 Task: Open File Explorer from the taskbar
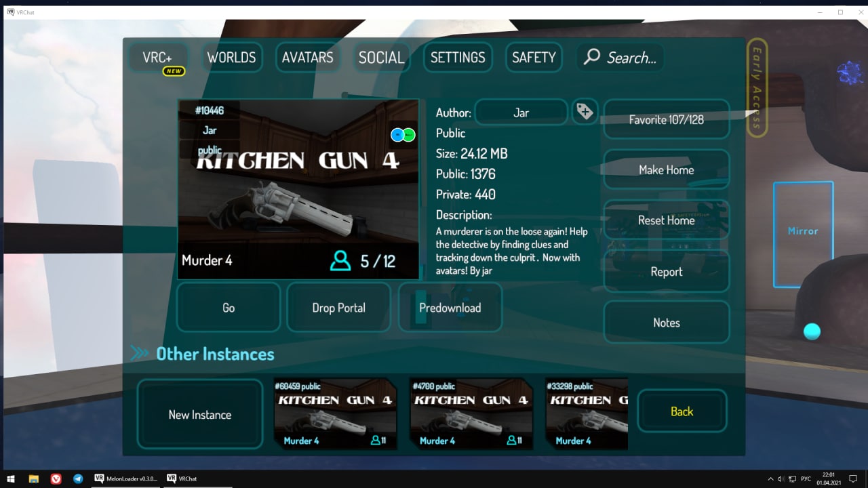pyautogui.click(x=33, y=479)
